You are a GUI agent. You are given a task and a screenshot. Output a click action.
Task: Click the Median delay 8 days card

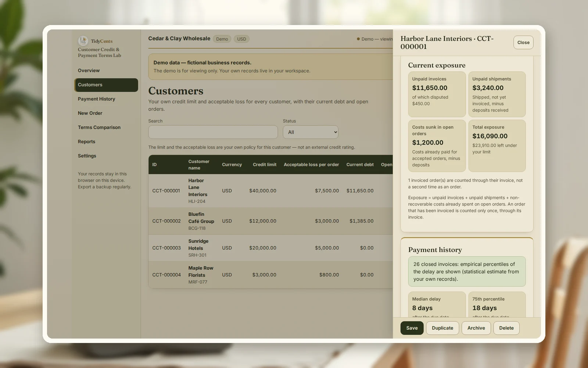point(437,305)
